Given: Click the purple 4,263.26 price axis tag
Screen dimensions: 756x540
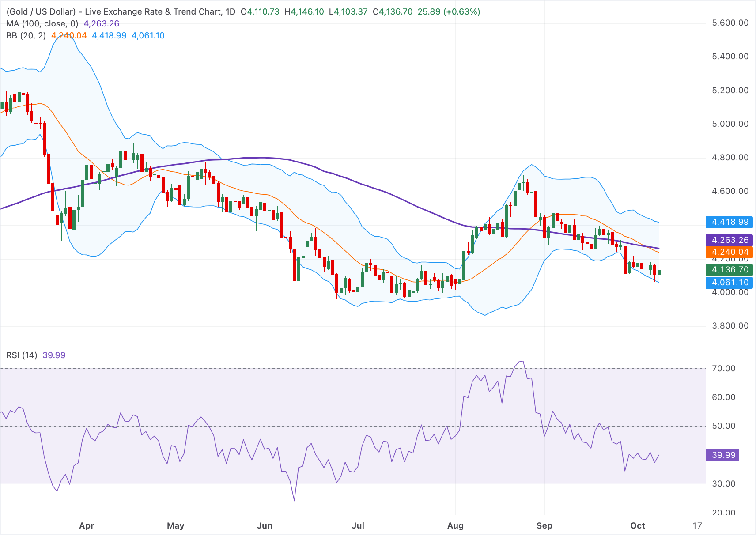Looking at the screenshot, I should point(730,240).
